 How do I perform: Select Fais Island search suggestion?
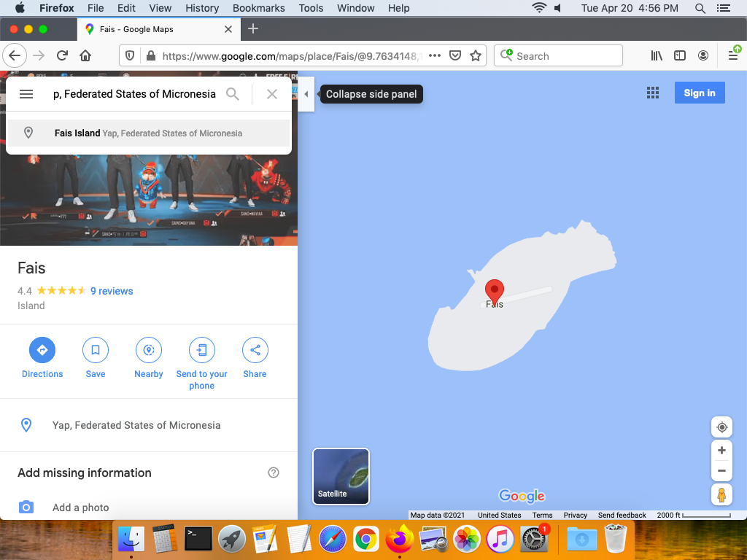pos(148,133)
